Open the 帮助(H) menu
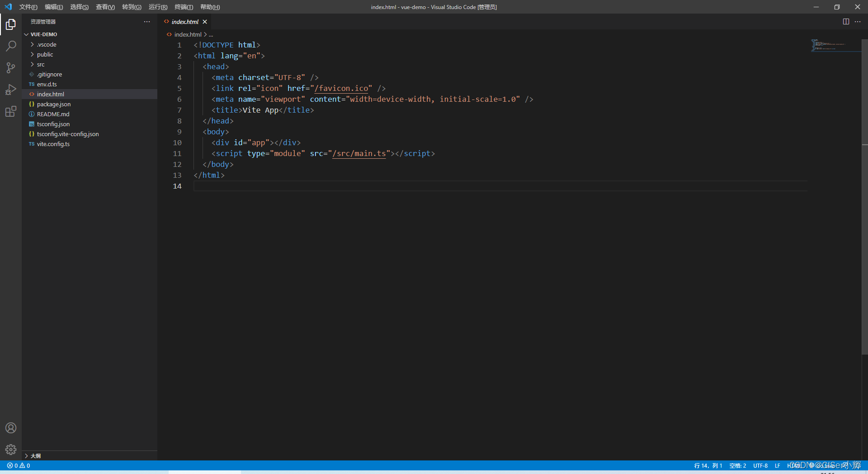Screen dimensions: 868x474 pyautogui.click(x=210, y=7)
